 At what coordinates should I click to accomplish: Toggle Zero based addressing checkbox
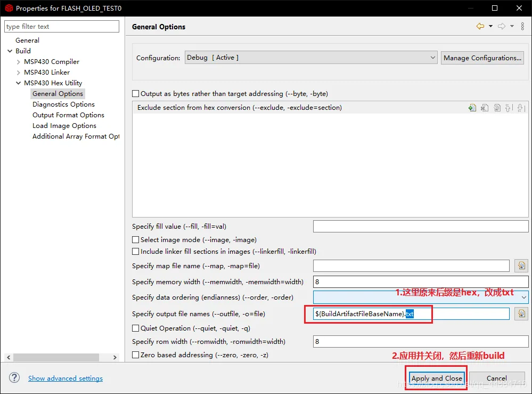point(135,355)
